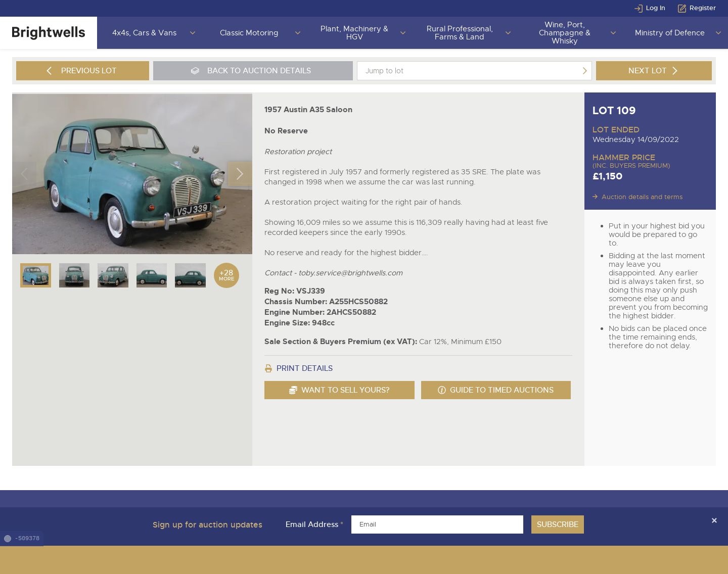728x574 pixels.
Task: Show next car photo with right arrow
Action: click(240, 174)
